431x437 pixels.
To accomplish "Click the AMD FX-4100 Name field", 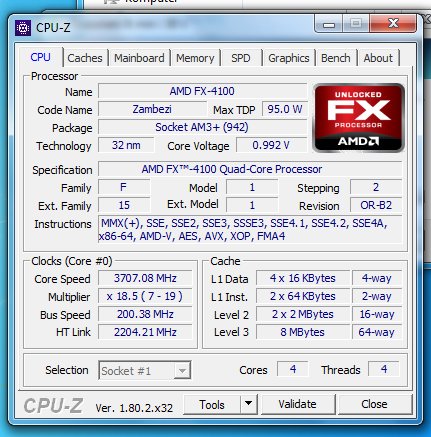I will coord(202,91).
